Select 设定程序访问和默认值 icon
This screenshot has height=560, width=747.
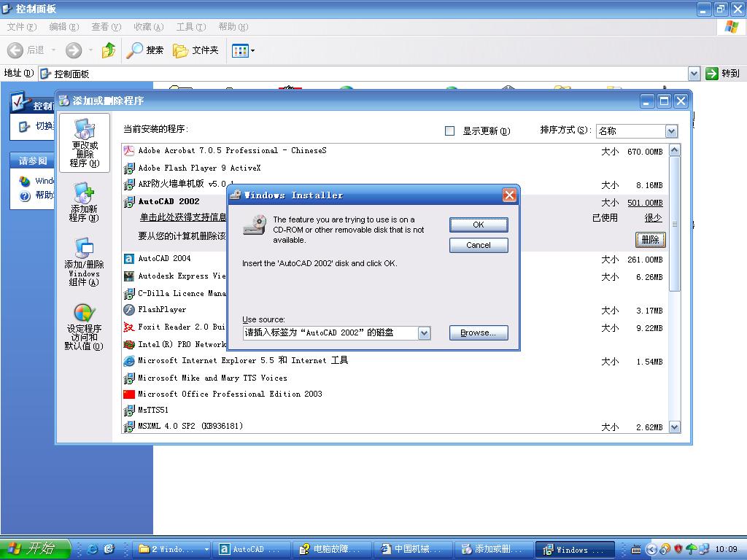84,327
